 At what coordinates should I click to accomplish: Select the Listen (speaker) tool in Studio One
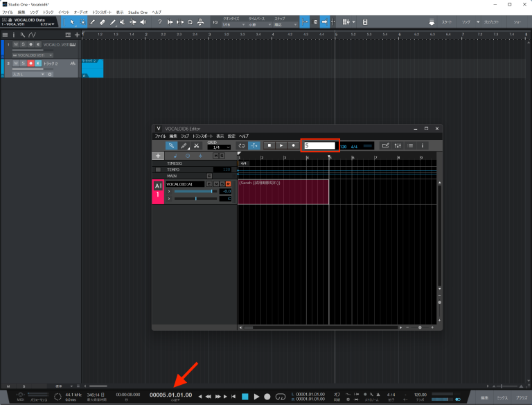click(x=143, y=22)
